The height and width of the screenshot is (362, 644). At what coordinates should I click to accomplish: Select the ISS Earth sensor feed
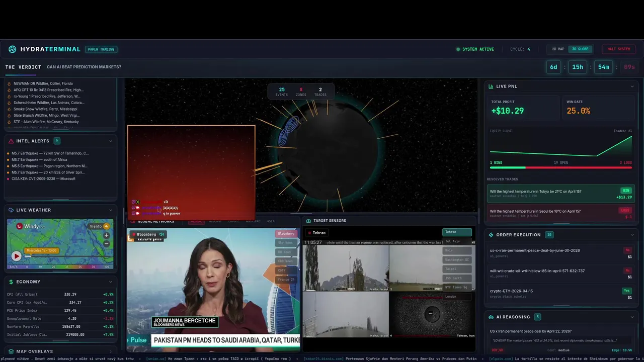click(457, 278)
